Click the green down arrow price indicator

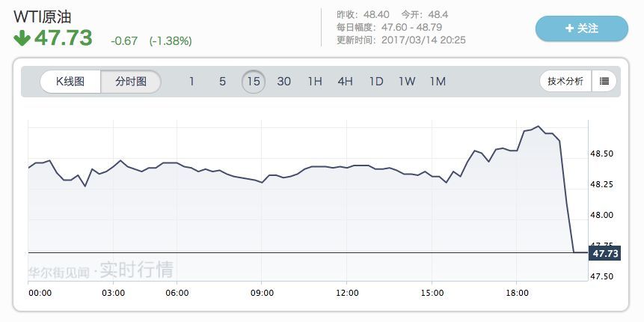point(22,38)
